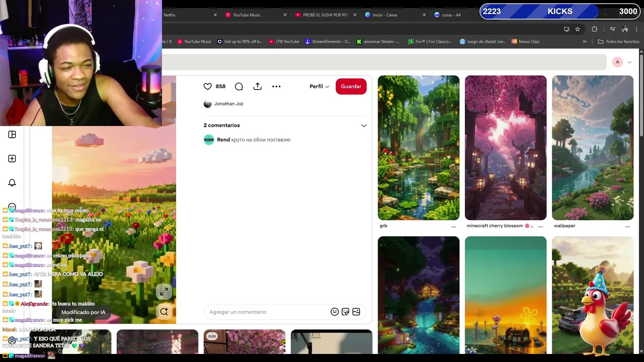Open notifications bell in sidebar
This screenshot has width=644, height=362.
click(x=12, y=183)
